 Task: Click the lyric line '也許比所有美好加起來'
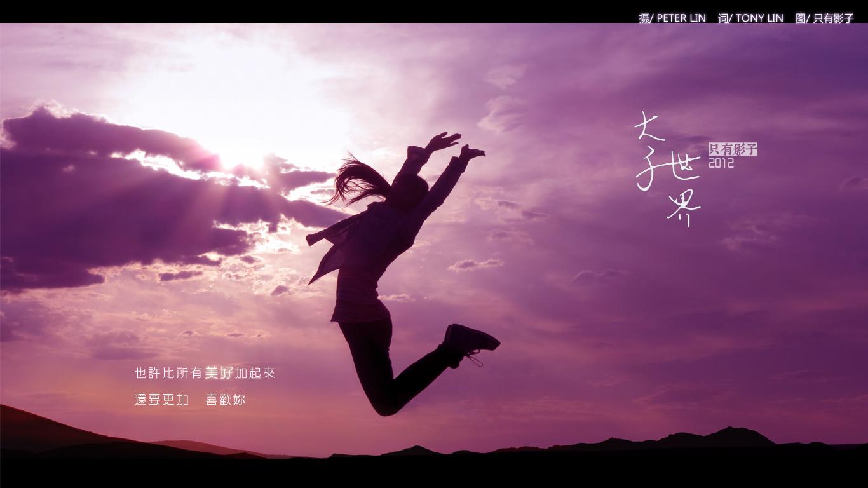click(205, 373)
